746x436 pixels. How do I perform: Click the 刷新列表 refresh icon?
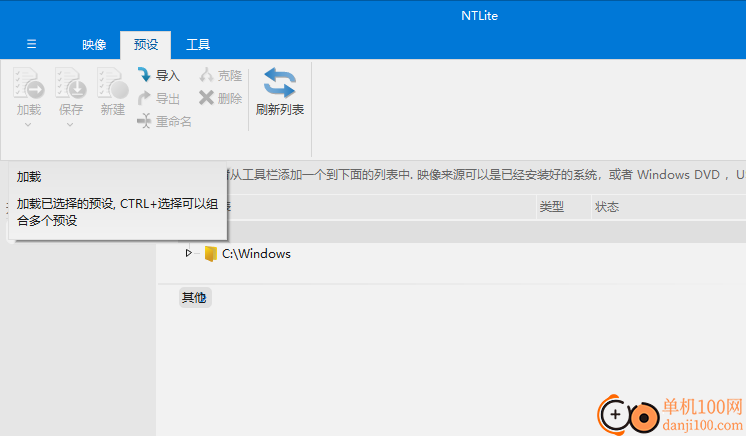pos(280,83)
